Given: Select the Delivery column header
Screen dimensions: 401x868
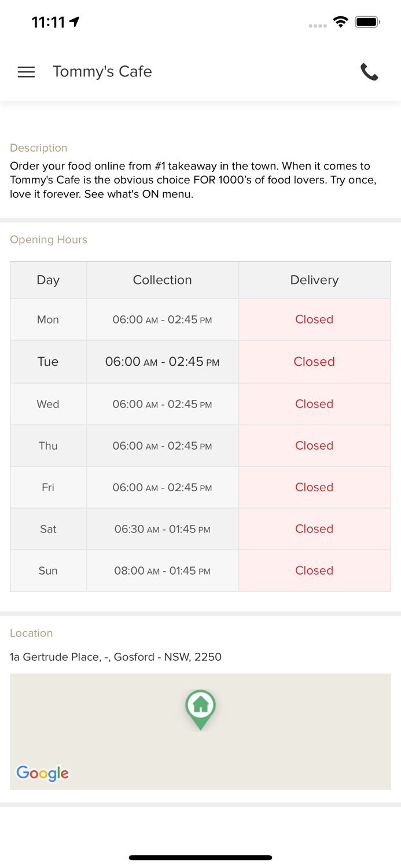Looking at the screenshot, I should tap(314, 280).
